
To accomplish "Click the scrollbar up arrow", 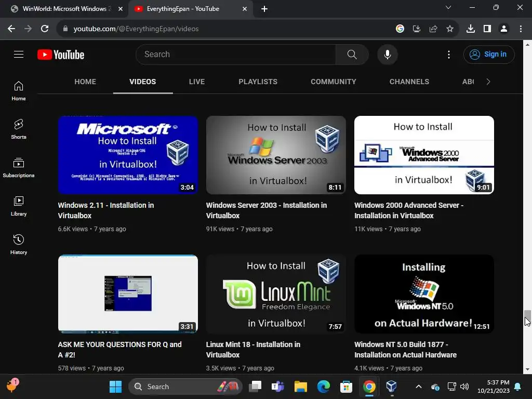I will pyautogui.click(x=527, y=45).
